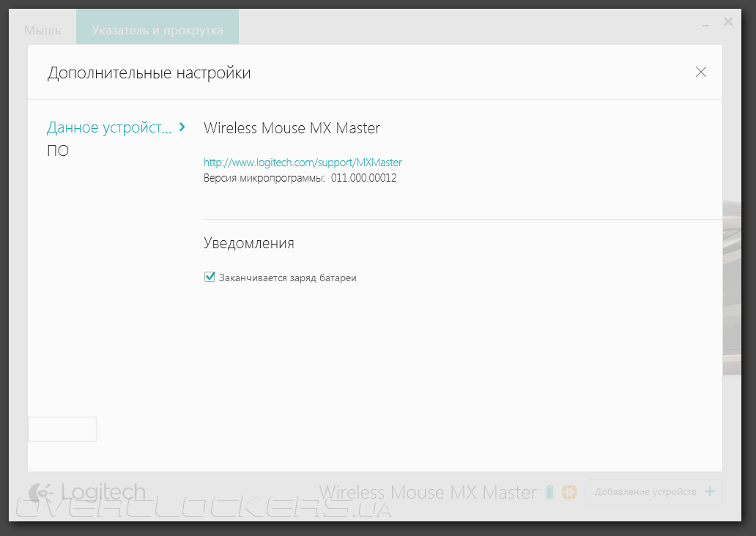Close the Logitech Options main window

pos(728,22)
